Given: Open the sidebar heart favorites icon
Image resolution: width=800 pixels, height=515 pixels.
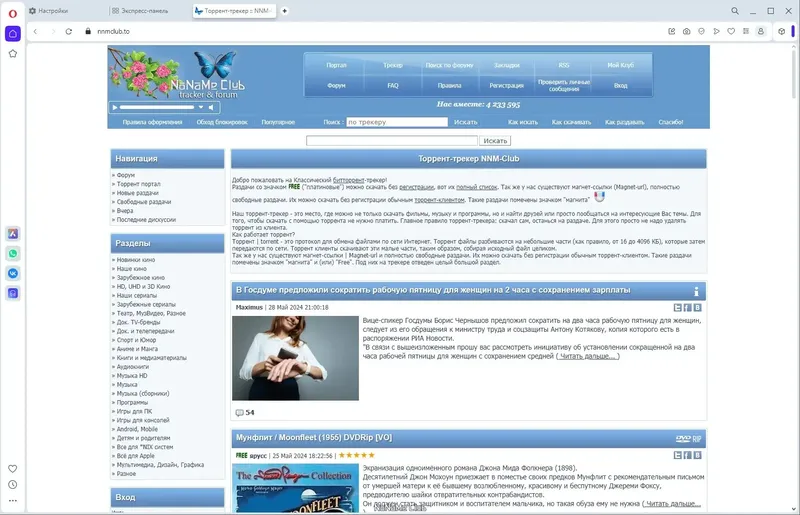Looking at the screenshot, I should [13, 469].
